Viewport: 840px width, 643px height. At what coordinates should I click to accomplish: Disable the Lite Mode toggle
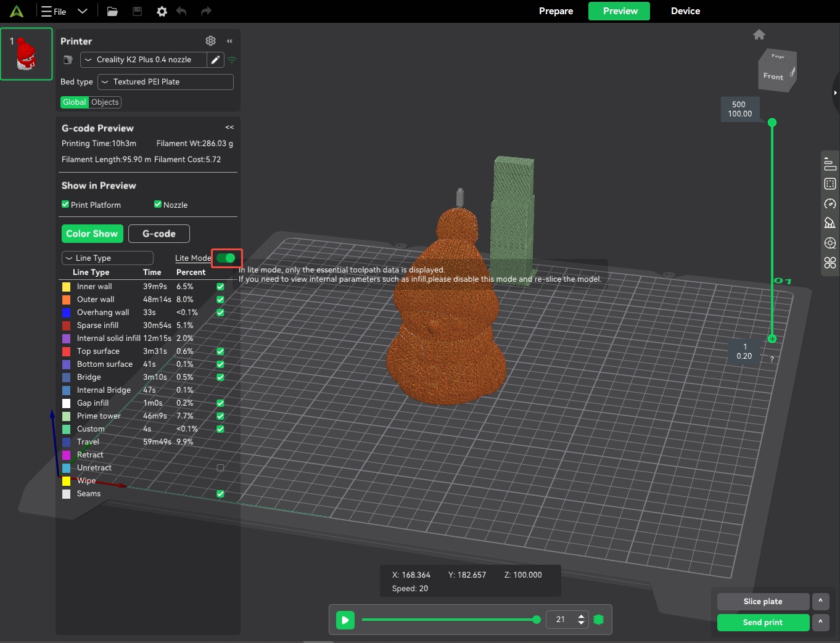(226, 258)
